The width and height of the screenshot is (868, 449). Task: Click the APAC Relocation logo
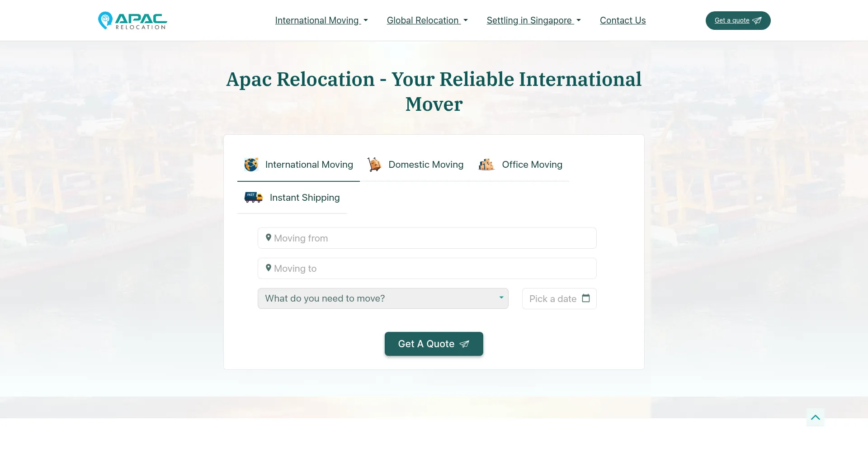pyautogui.click(x=132, y=20)
